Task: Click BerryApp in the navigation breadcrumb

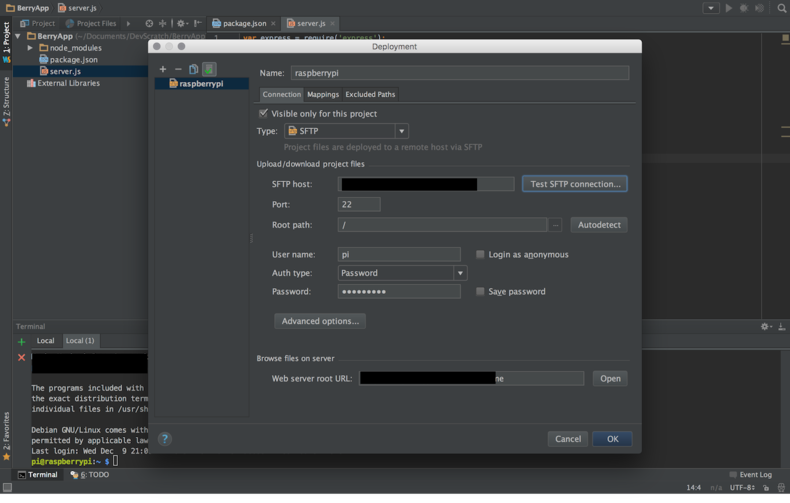Action: click(28, 8)
